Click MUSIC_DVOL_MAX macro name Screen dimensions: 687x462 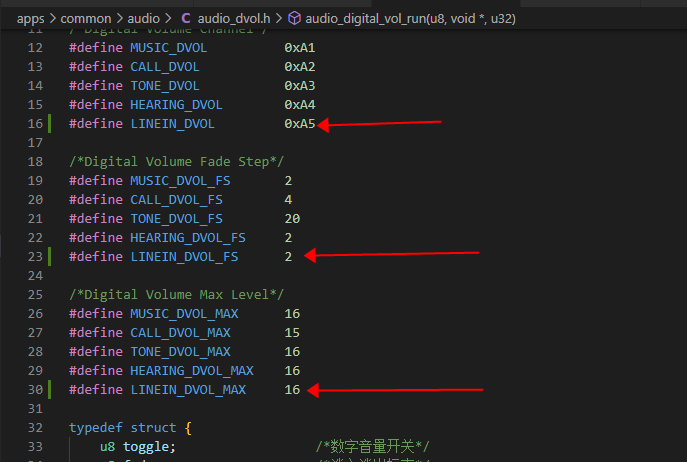coord(184,314)
